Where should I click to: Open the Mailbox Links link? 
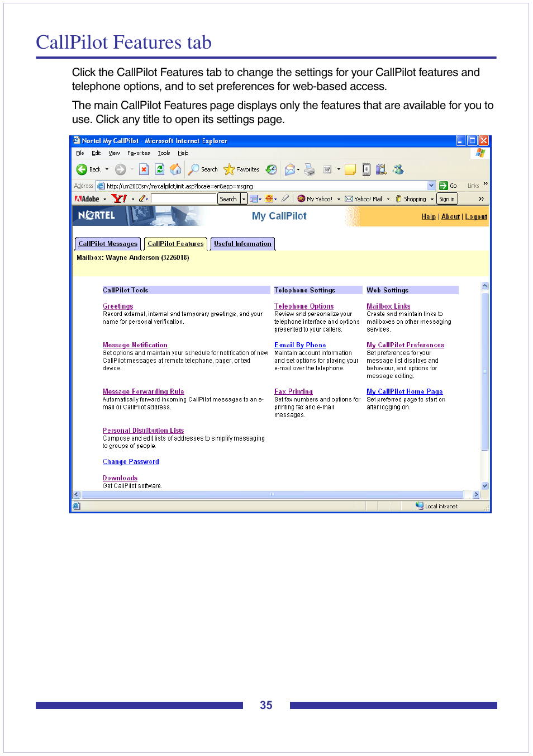(x=388, y=306)
